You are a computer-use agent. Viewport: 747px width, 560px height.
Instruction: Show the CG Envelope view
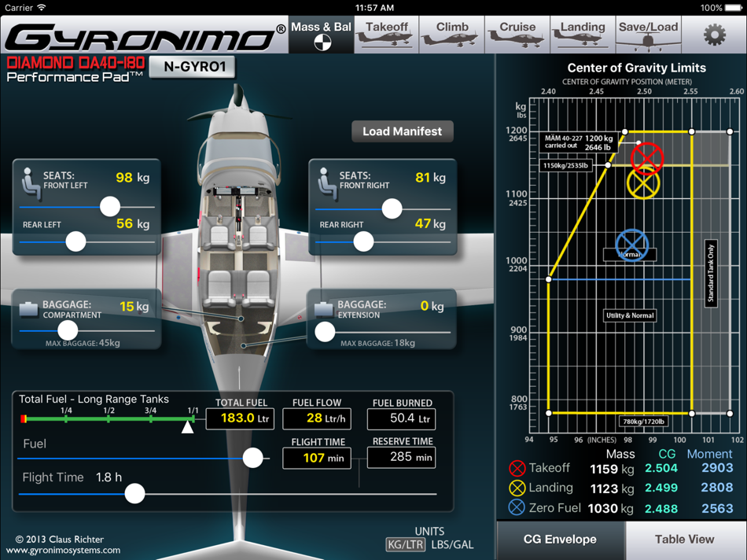point(561,540)
